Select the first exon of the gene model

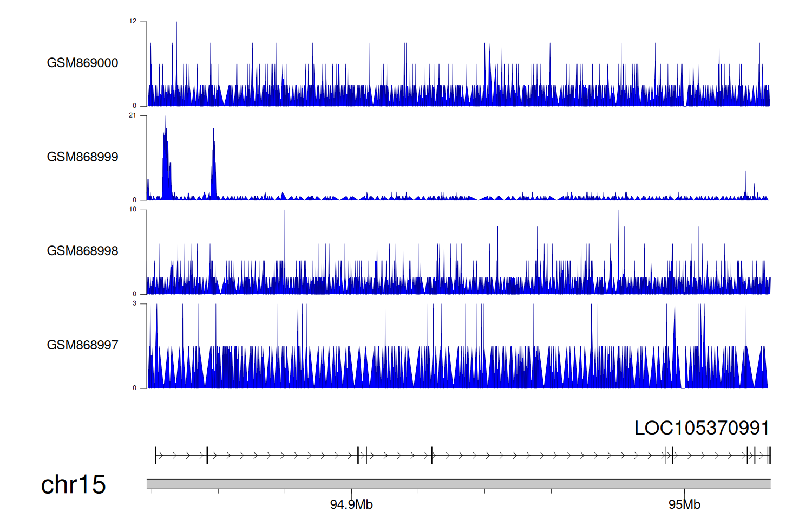156,455
